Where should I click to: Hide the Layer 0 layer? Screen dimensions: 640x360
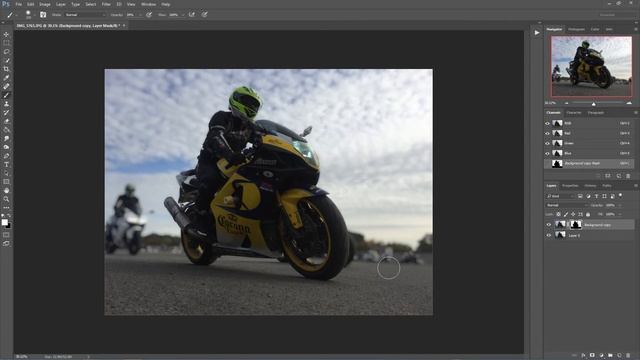click(x=549, y=235)
